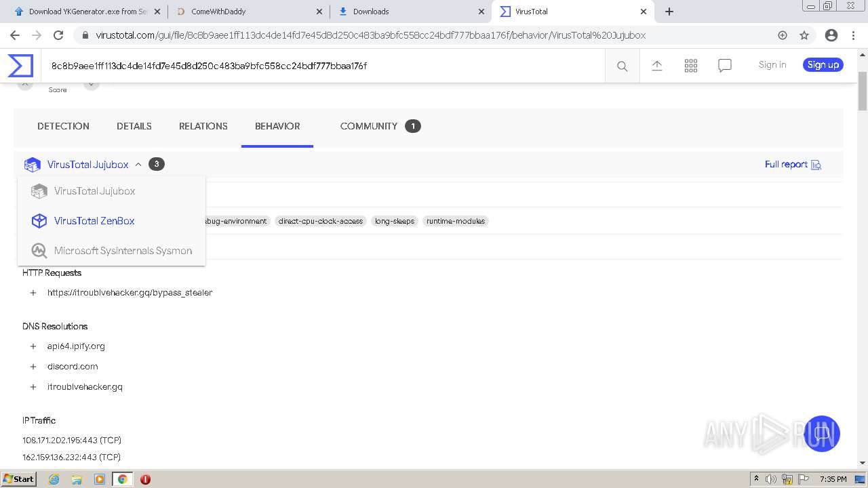Select VirusTotal ZenBox sandbox
The image size is (868, 488).
point(111,221)
